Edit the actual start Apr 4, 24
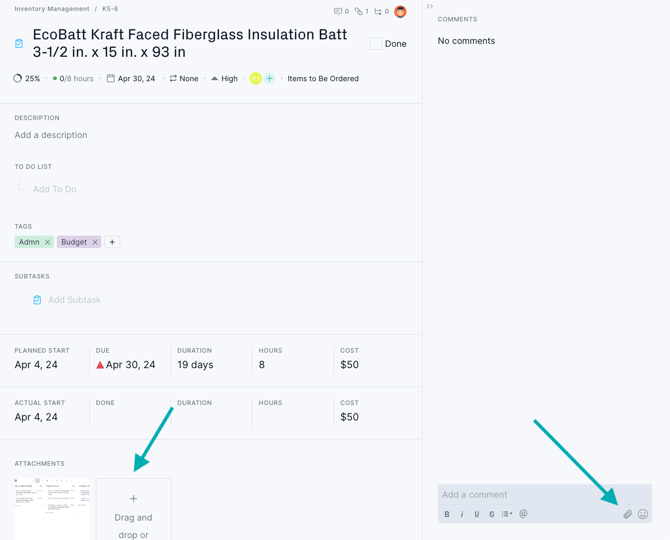This screenshot has height=540, width=670. 36,417
